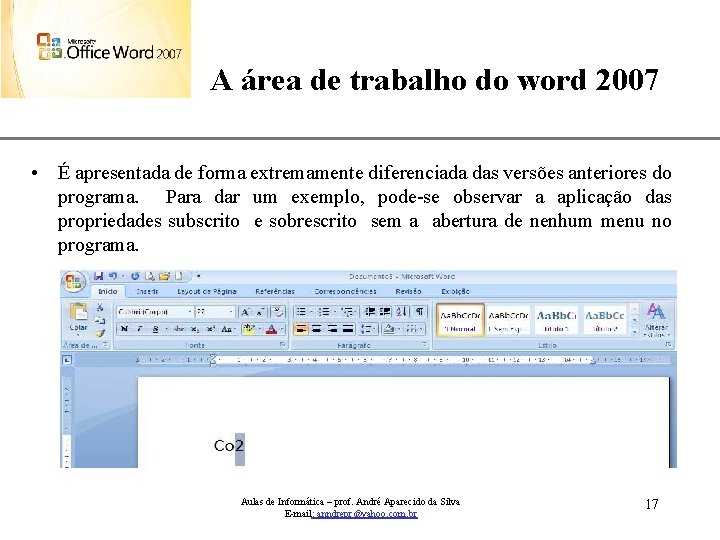The image size is (720, 540).
Task: Click the Decrease Indent icon
Action: pyautogui.click(x=370, y=312)
